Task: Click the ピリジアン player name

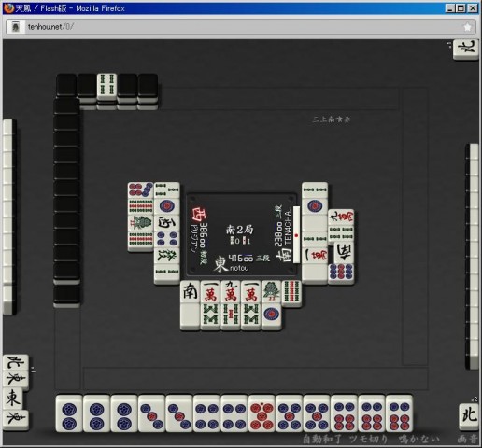Action: [194, 238]
